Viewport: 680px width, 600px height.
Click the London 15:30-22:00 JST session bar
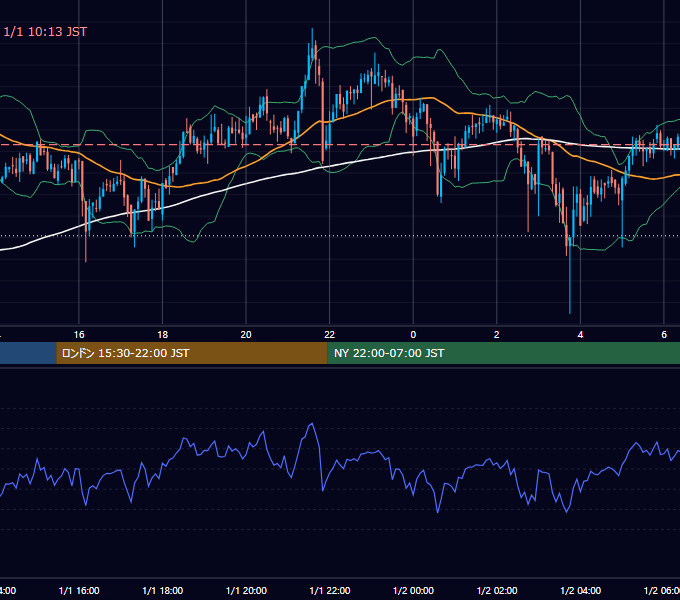192,353
